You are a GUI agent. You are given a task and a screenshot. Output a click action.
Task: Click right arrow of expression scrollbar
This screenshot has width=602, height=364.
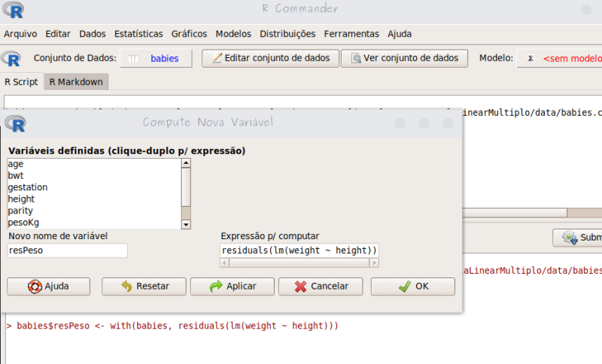(374, 263)
